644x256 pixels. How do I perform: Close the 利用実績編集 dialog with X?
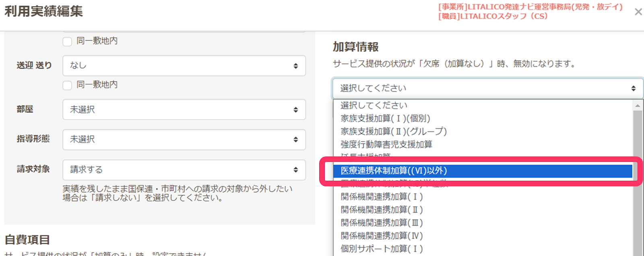point(638,12)
